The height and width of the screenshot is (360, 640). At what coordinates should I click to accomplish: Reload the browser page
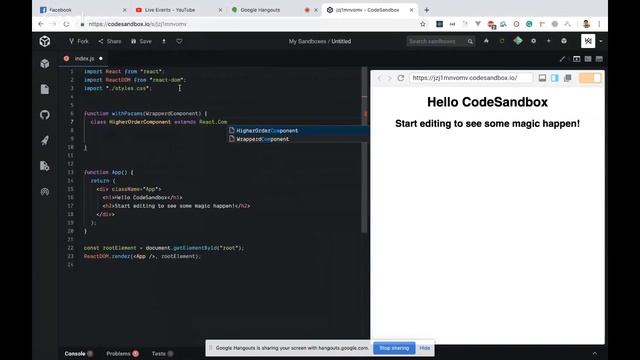coord(66,24)
